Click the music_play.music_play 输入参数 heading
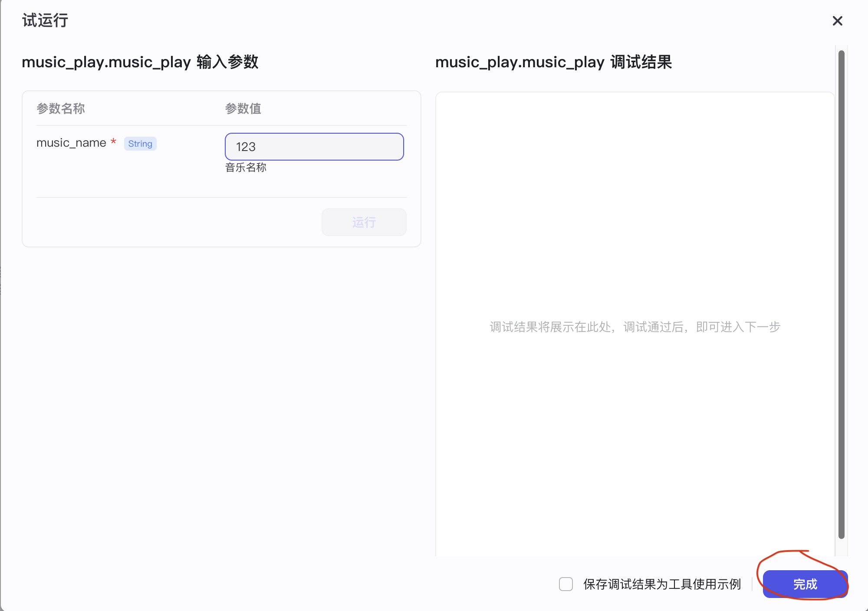The width and height of the screenshot is (868, 611). [140, 62]
